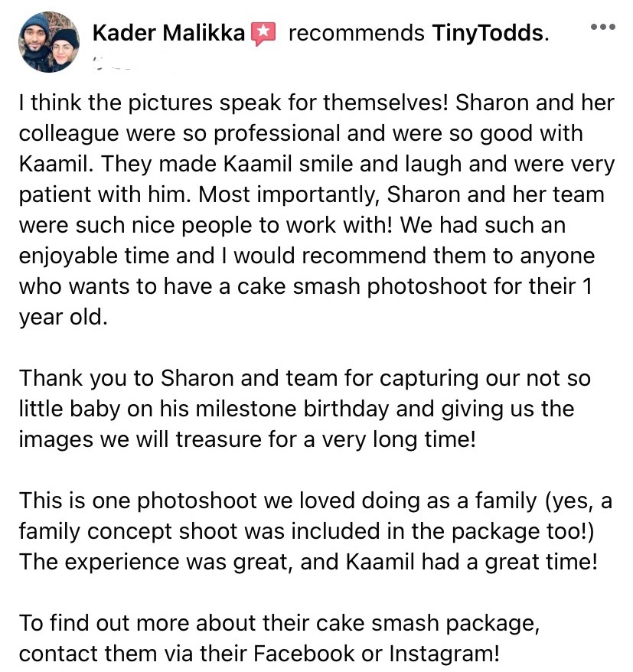Open the three-dot post options menu

602,27
